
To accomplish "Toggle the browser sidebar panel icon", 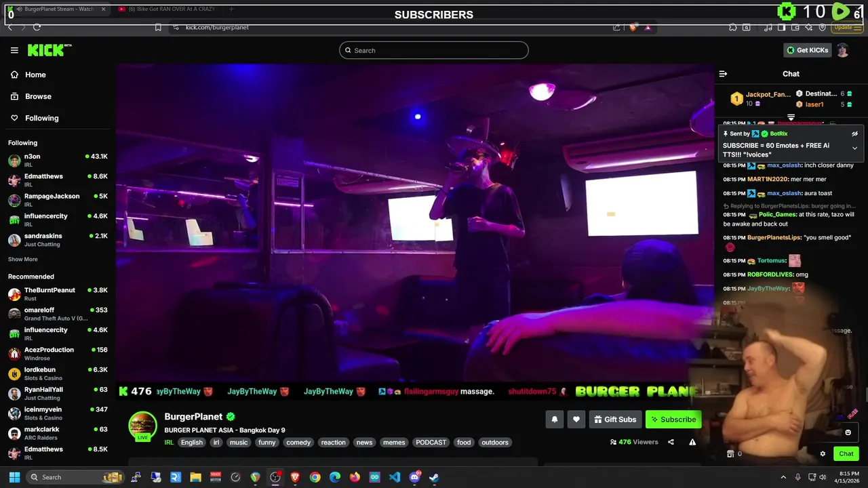I will tap(782, 27).
